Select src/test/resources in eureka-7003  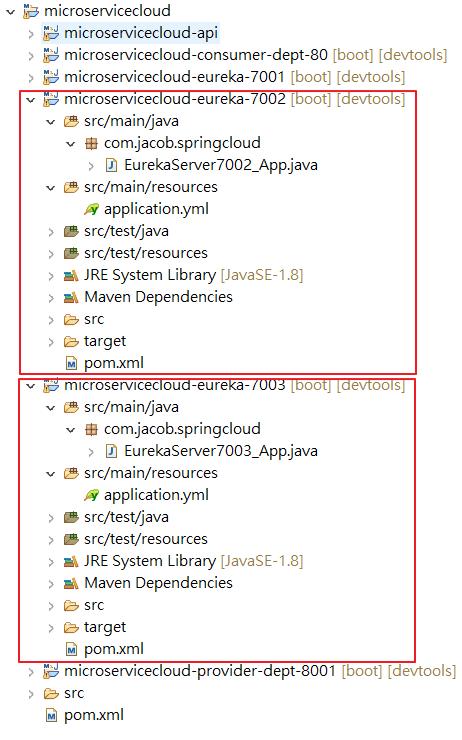coord(145,539)
